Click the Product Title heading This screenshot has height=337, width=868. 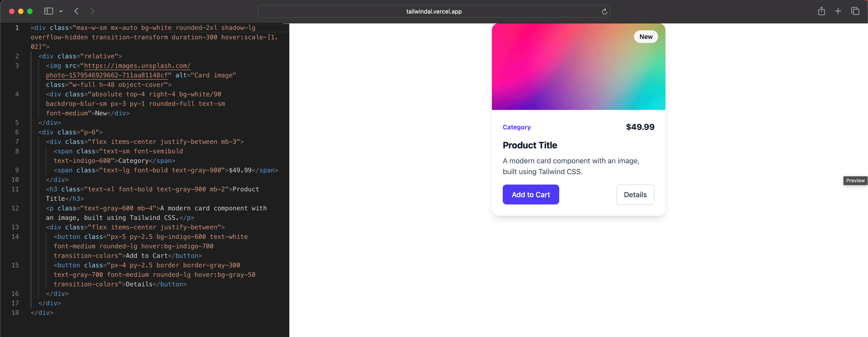pyautogui.click(x=530, y=145)
